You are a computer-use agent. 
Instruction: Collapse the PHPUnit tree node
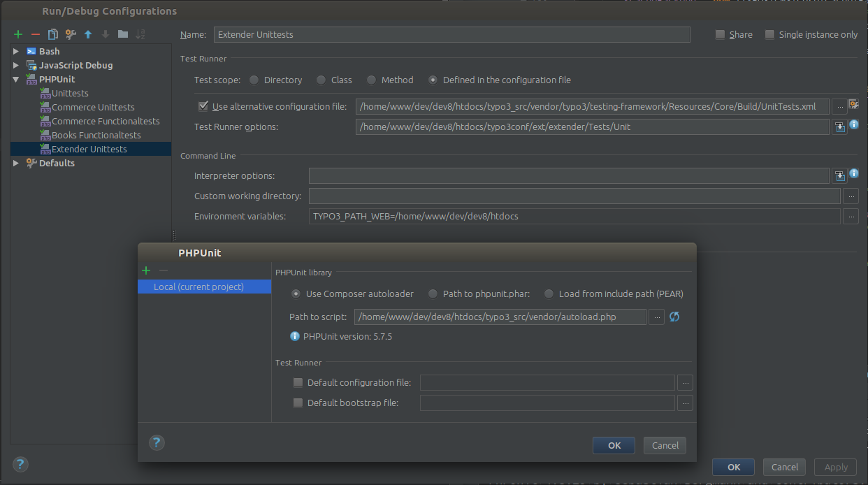coord(16,79)
